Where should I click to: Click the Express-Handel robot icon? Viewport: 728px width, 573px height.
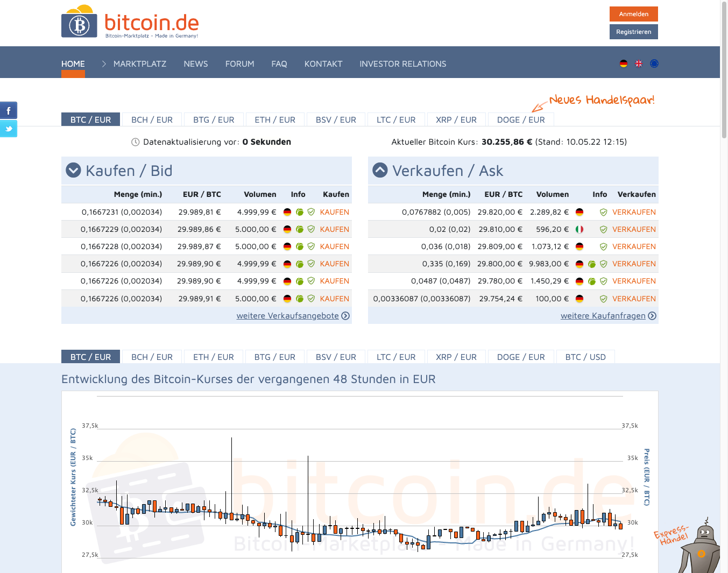(698, 547)
